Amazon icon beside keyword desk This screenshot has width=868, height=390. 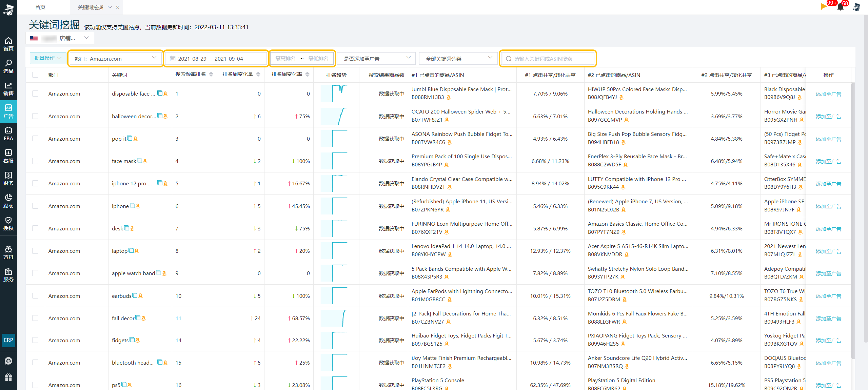132,228
